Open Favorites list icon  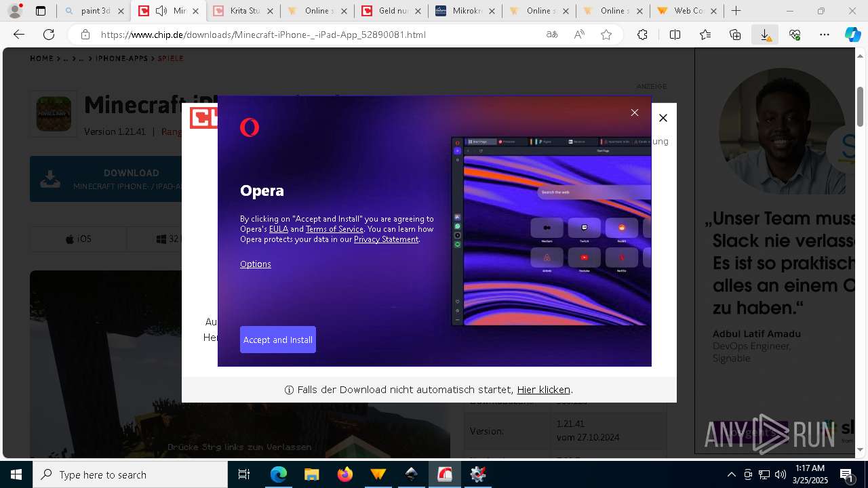(x=705, y=35)
